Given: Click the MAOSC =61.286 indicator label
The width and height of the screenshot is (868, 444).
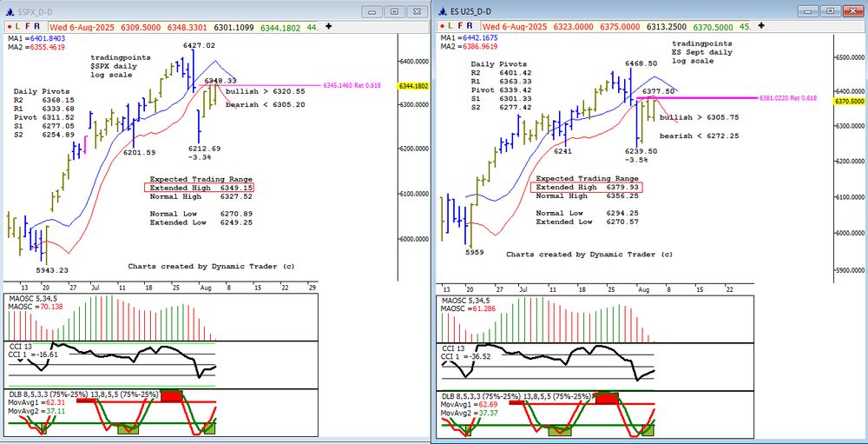Looking at the screenshot, I should [469, 308].
